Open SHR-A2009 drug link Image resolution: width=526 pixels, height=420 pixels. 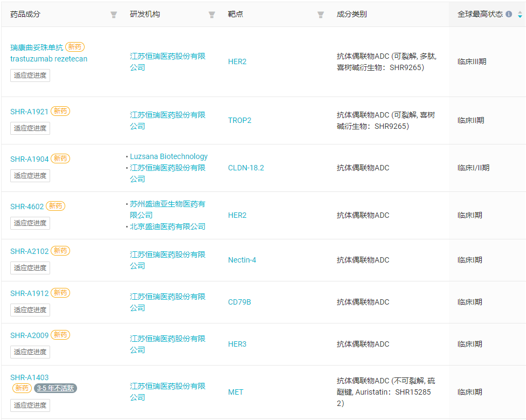tap(29, 335)
